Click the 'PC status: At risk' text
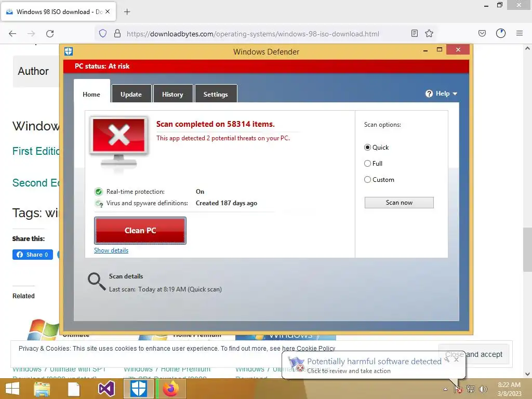The image size is (532, 399). (x=102, y=66)
